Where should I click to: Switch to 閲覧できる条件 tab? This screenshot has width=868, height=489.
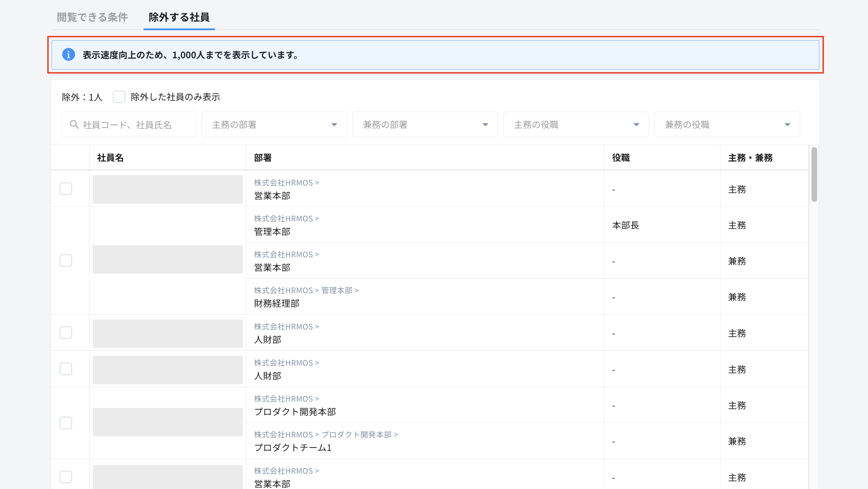(92, 17)
